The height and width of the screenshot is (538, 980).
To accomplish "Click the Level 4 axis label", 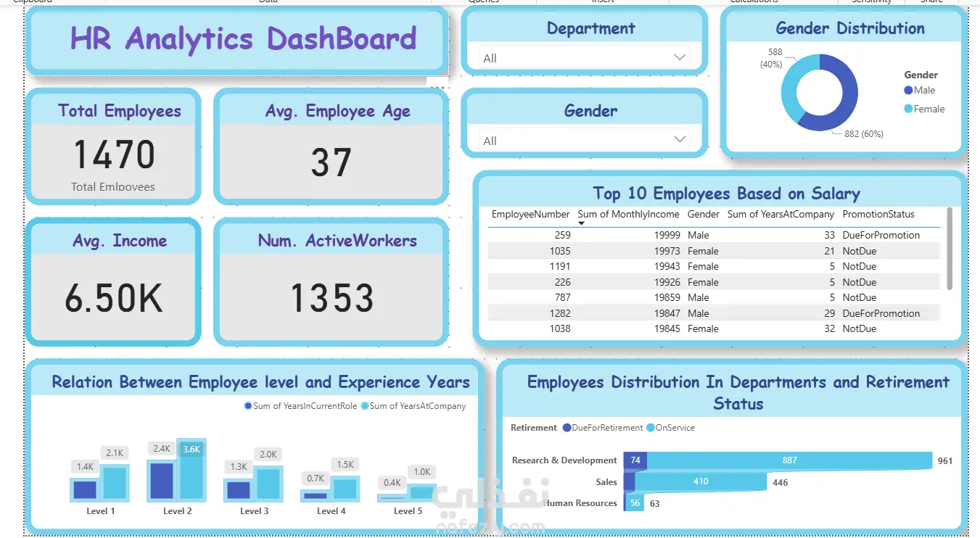I will (332, 511).
